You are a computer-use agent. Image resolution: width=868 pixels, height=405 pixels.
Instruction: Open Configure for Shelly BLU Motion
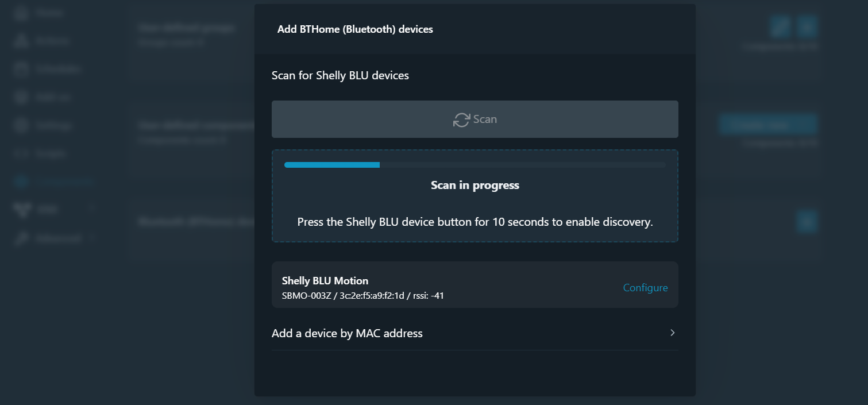click(x=645, y=288)
